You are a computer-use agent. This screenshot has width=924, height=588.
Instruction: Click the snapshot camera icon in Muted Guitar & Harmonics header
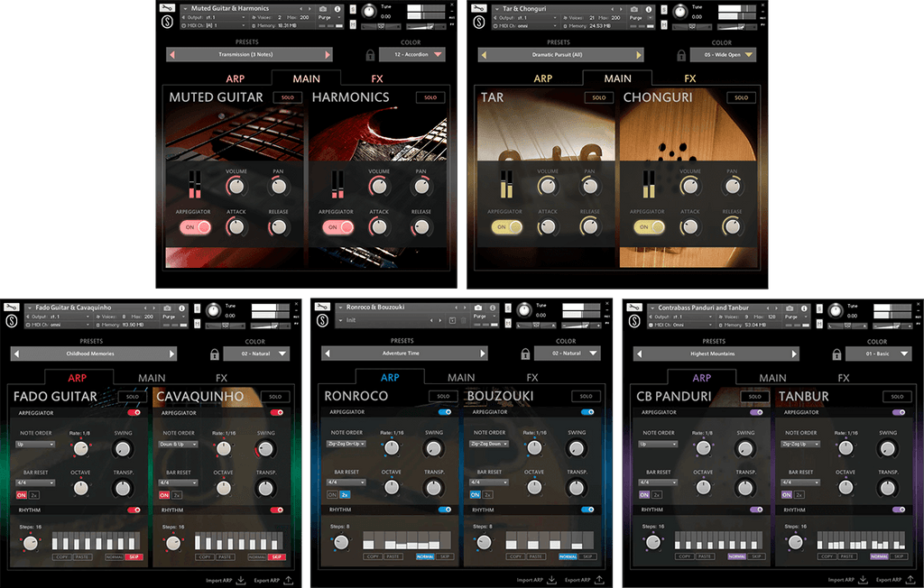click(x=323, y=9)
